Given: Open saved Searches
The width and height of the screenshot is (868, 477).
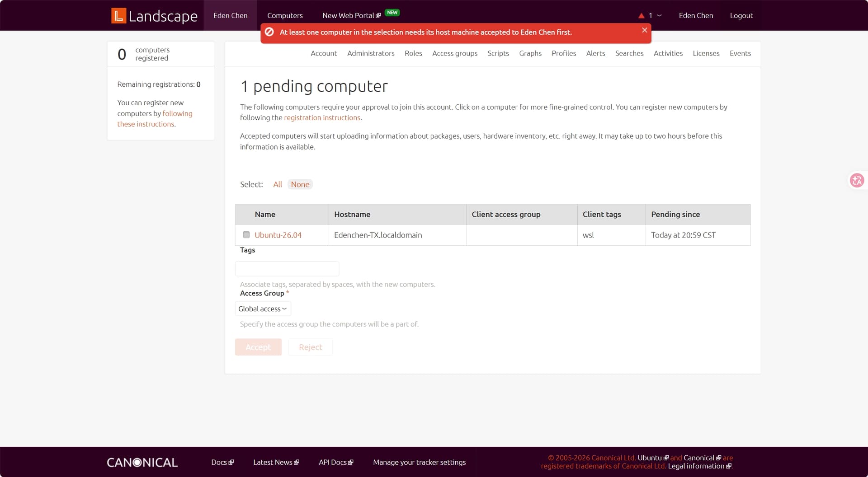Looking at the screenshot, I should click(629, 53).
